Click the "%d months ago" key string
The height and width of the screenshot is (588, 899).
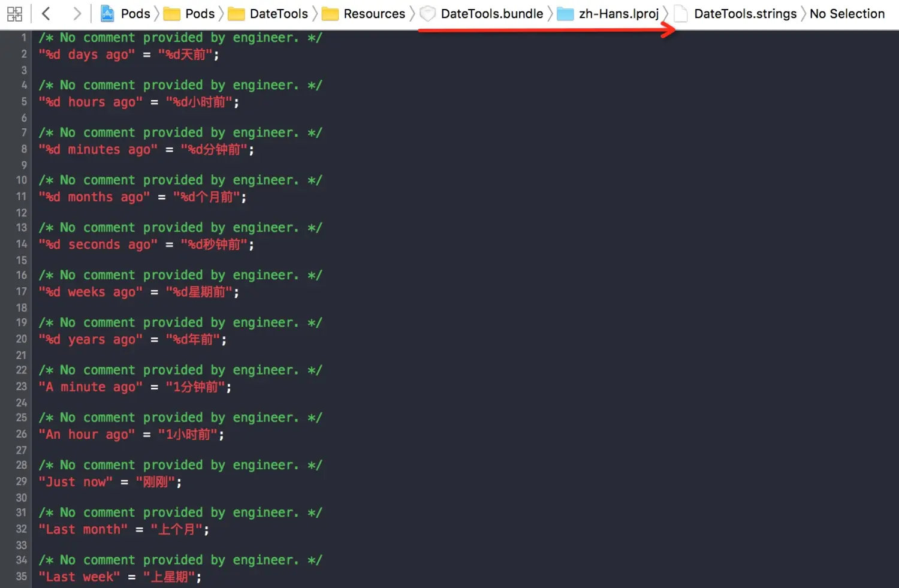point(95,197)
